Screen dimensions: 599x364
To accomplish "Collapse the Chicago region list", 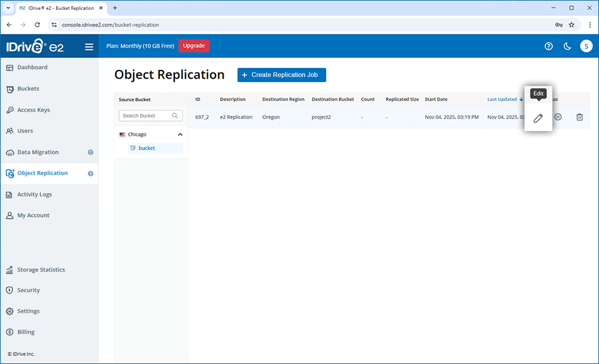I will [180, 134].
